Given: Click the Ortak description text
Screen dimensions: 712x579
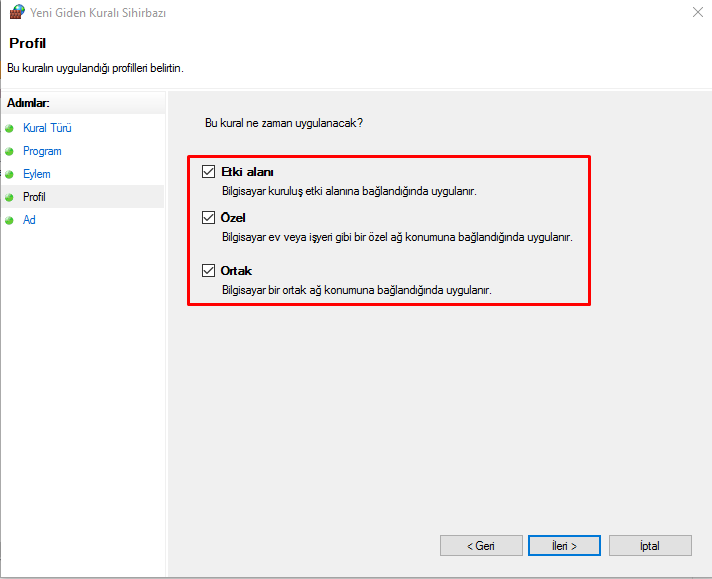Looking at the screenshot, I should click(356, 288).
